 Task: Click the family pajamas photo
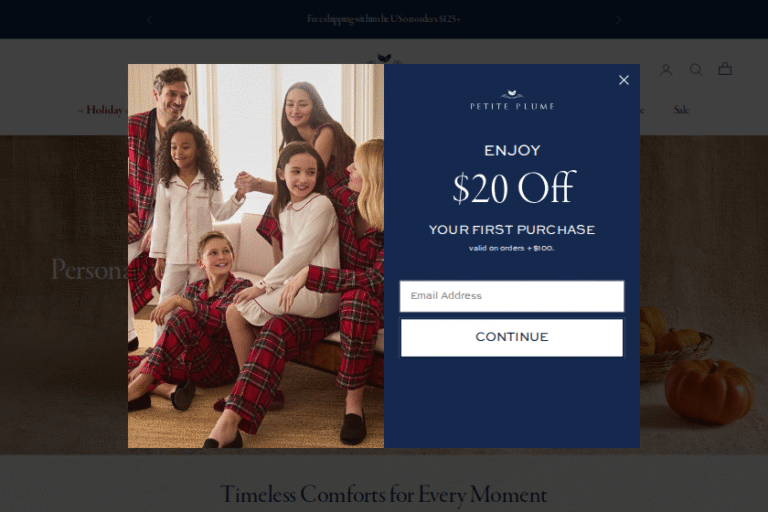(x=256, y=256)
